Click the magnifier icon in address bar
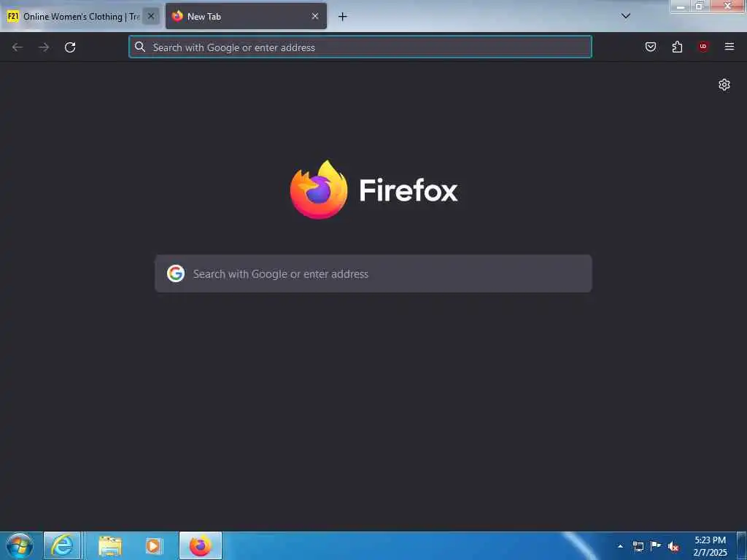 tap(140, 47)
